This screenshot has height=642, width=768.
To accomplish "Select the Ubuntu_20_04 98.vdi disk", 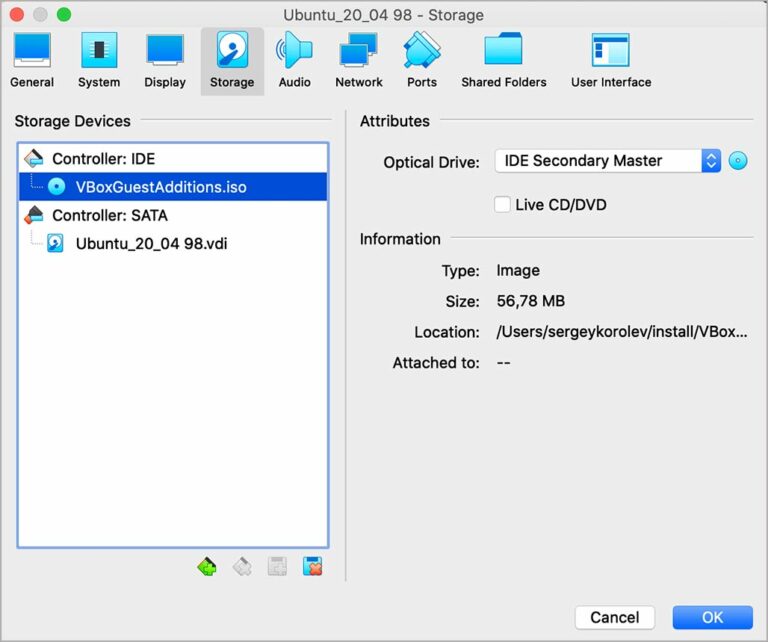I will (151, 243).
